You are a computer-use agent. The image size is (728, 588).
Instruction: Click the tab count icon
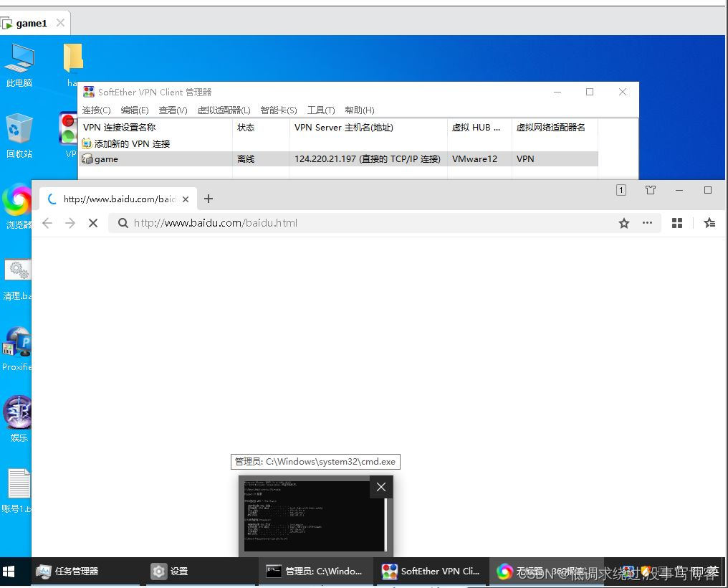pyautogui.click(x=621, y=190)
